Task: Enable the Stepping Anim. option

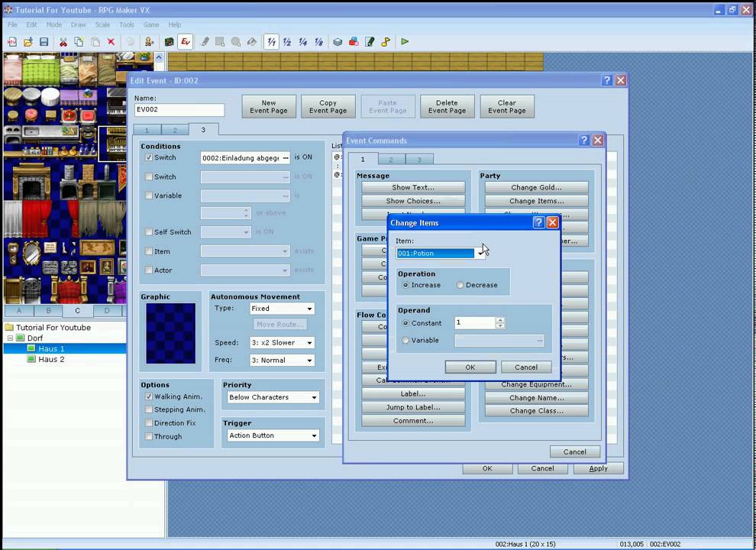Action: (149, 409)
